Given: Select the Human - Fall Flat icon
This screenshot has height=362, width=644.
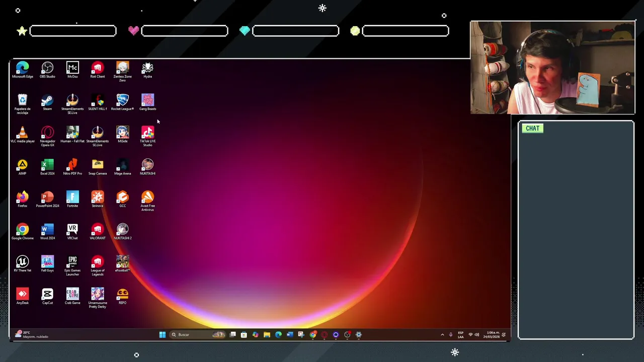Looking at the screenshot, I should pos(72,134).
